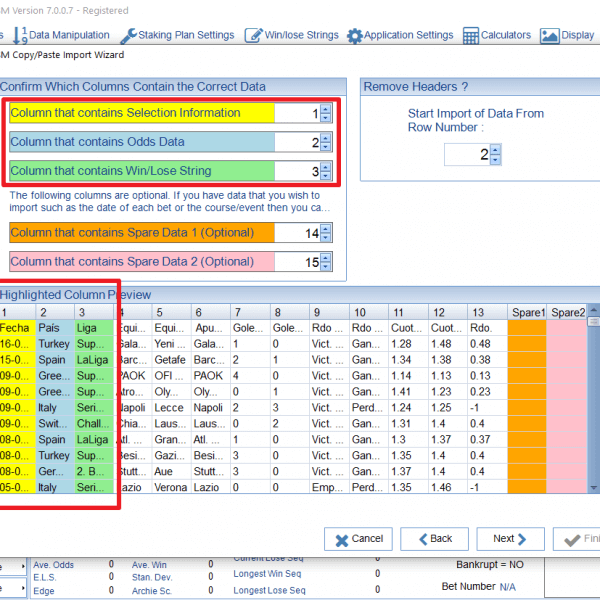Viewport: 600px width, 600px height.
Task: Click the orange Spare Data 1 label
Action: pyautogui.click(x=142, y=233)
